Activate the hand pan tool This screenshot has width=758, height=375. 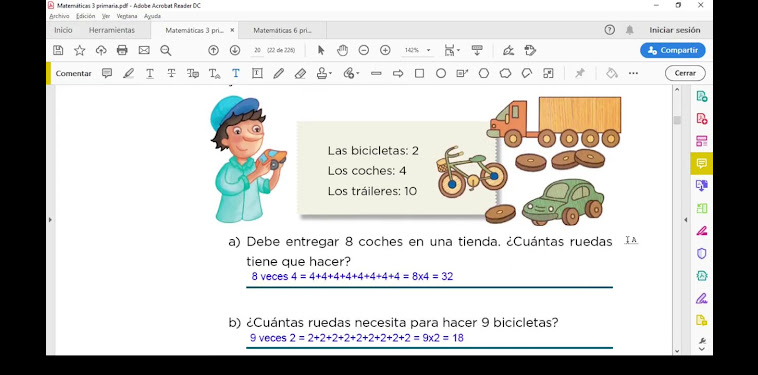[x=342, y=50]
